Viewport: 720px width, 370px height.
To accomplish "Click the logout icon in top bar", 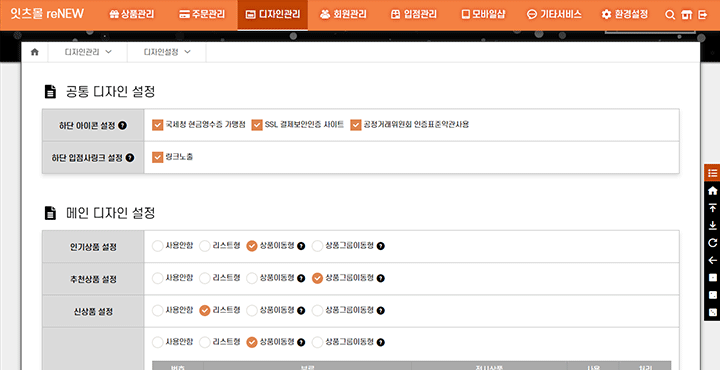I will (703, 15).
